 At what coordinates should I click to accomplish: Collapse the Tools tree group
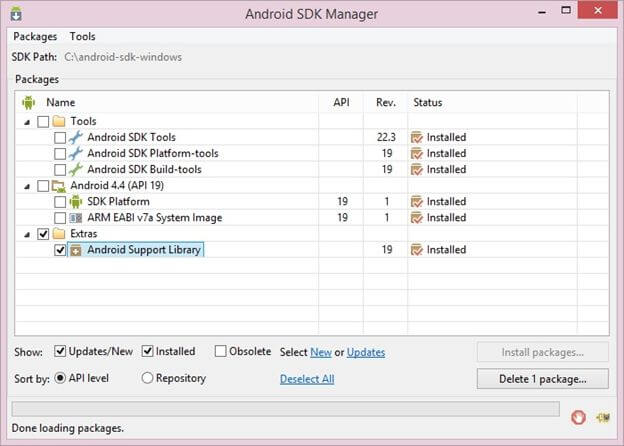pos(26,121)
